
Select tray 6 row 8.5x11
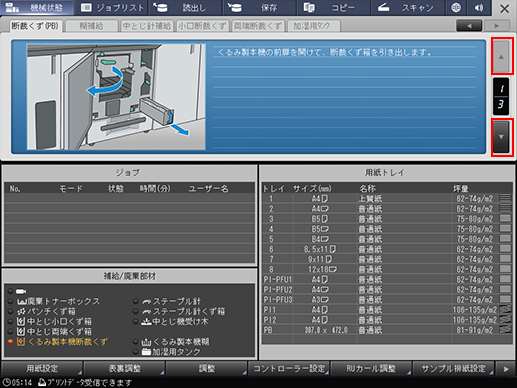point(387,249)
